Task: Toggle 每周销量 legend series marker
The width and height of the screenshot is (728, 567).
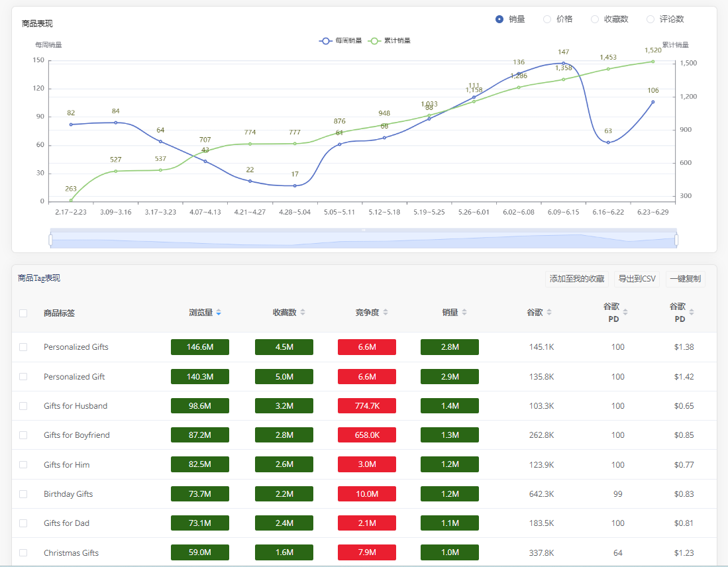Action: [326, 41]
